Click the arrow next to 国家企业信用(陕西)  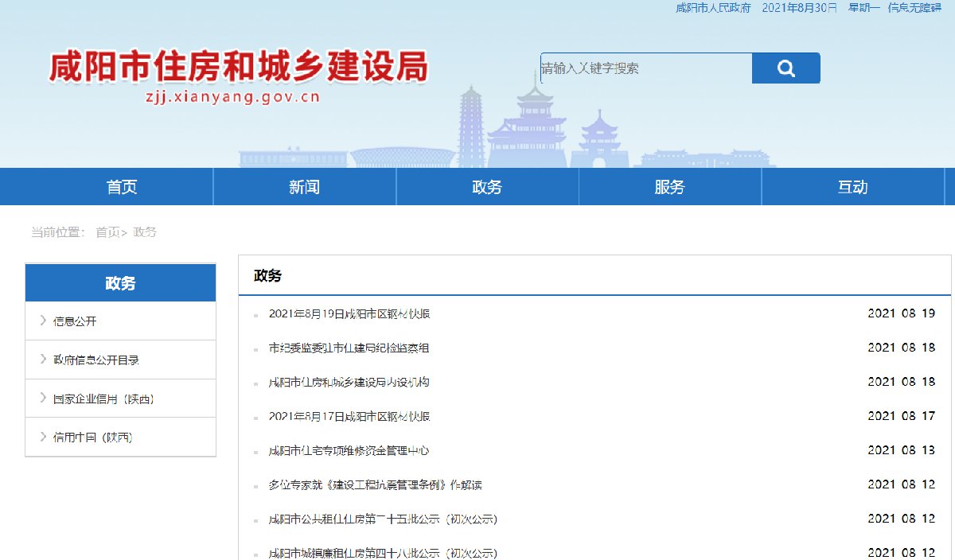tap(43, 398)
